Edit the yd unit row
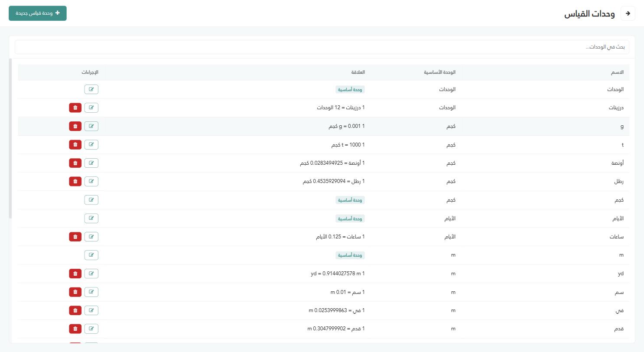This screenshot has height=352, width=644. (x=91, y=274)
